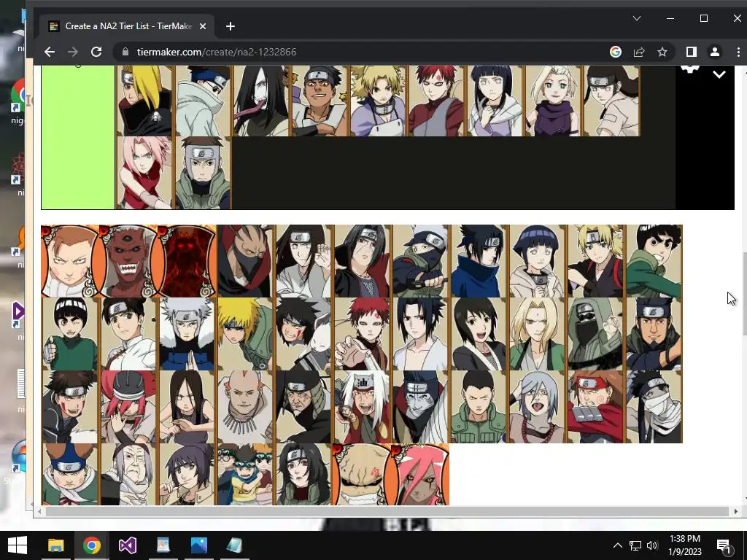Pick Yamato with face-guard headband
This screenshot has height=560, width=747.
point(203,173)
